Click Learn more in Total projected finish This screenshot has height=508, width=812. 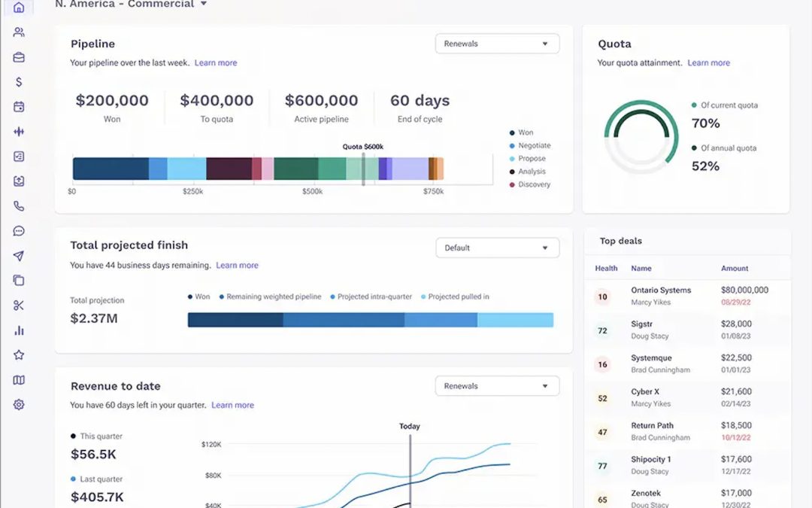237,266
